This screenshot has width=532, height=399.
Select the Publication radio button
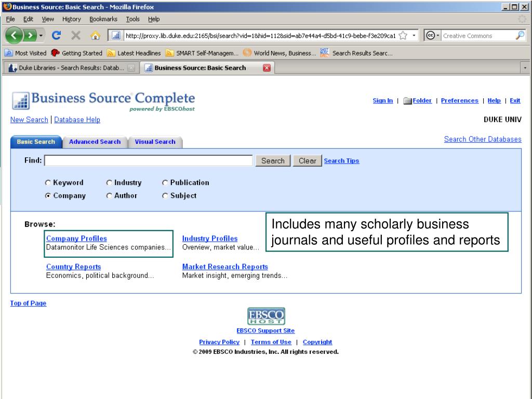(x=165, y=182)
